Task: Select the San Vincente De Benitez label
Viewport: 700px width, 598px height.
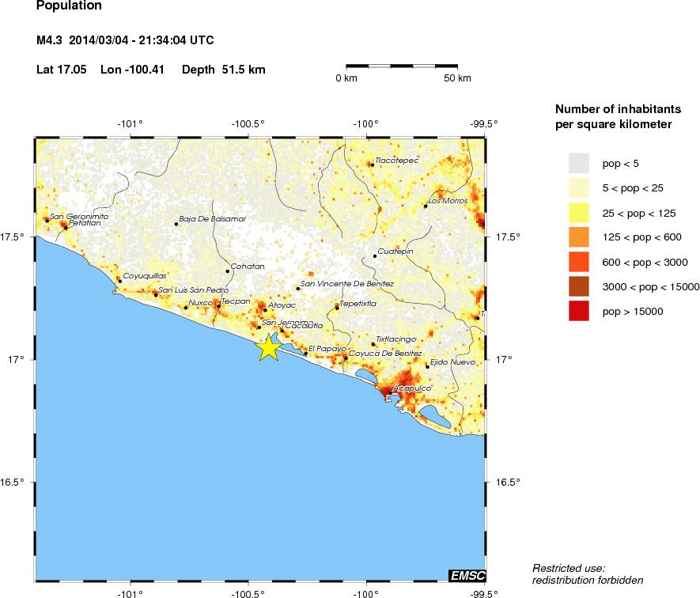Action: [348, 283]
